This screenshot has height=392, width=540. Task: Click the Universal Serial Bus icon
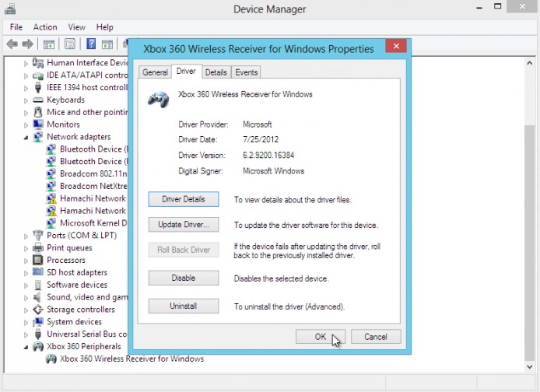tap(38, 334)
